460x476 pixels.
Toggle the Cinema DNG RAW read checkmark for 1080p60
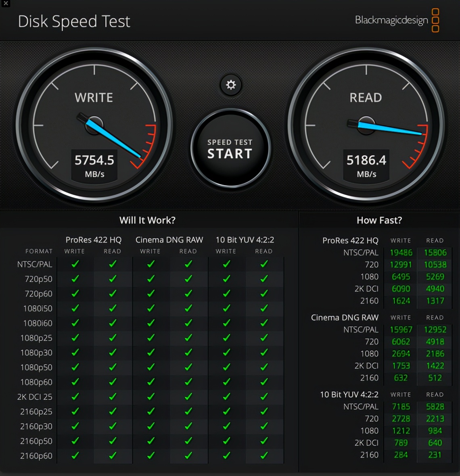[x=188, y=382]
